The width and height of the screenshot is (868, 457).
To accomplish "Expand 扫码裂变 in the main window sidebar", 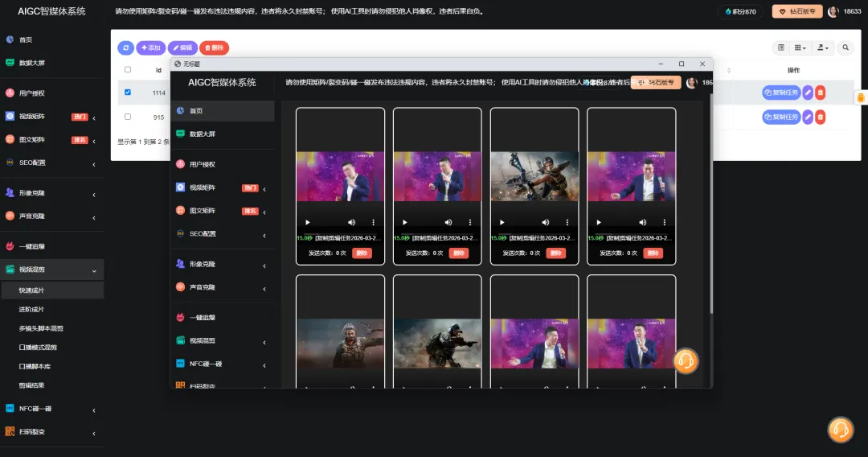I will 52,432.
